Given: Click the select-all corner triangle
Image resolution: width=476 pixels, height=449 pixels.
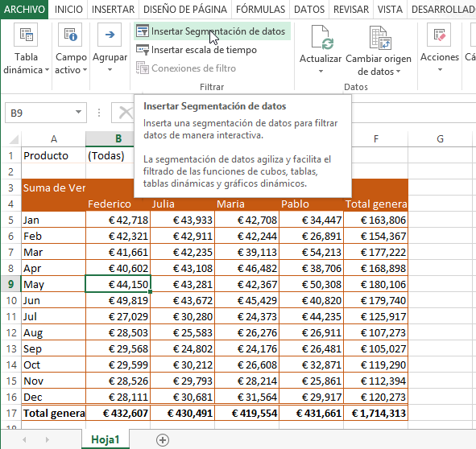Looking at the screenshot, I should pos(14,139).
